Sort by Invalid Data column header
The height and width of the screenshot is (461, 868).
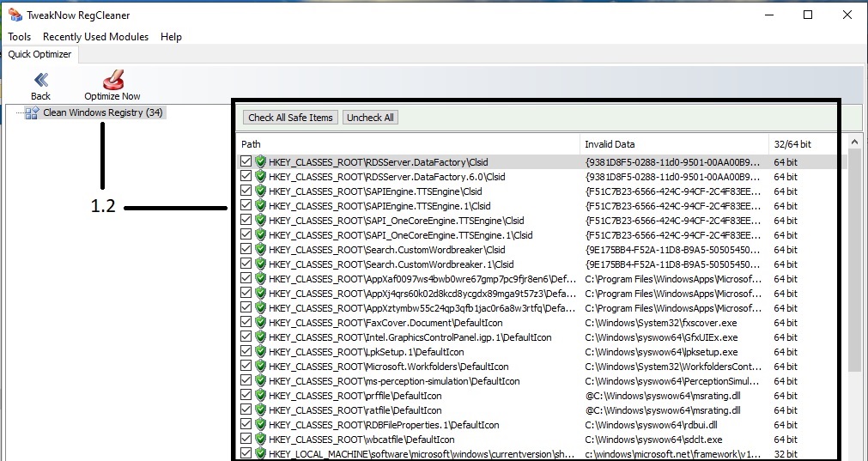point(674,144)
